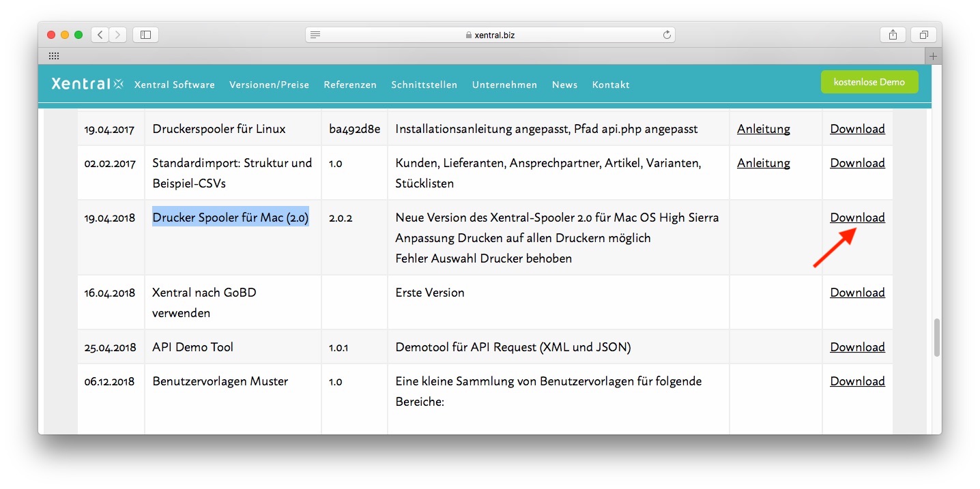This screenshot has width=980, height=489.
Task: Open new tab with plus button
Action: [x=933, y=56]
